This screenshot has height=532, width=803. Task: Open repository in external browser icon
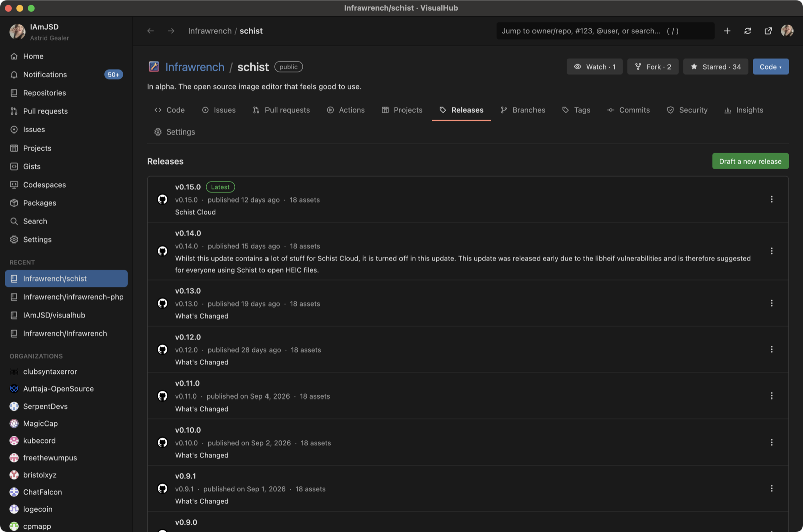[x=768, y=31]
